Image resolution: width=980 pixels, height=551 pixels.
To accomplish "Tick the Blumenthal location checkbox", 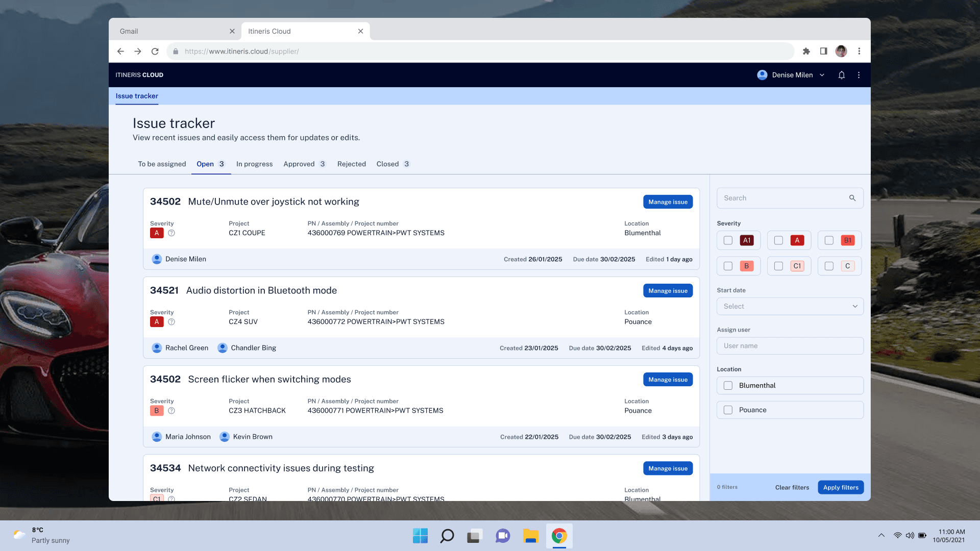I will (x=728, y=386).
